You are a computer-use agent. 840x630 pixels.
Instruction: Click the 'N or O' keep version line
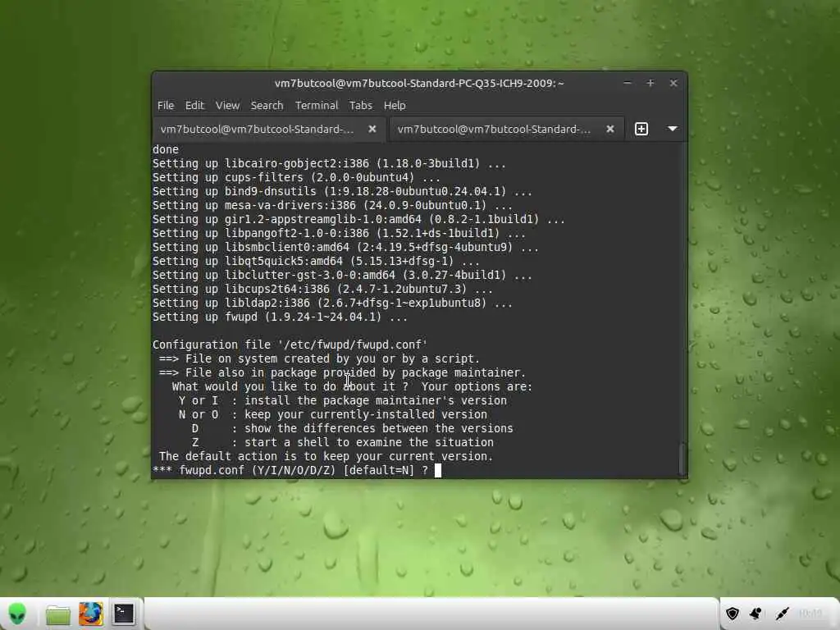coord(333,414)
